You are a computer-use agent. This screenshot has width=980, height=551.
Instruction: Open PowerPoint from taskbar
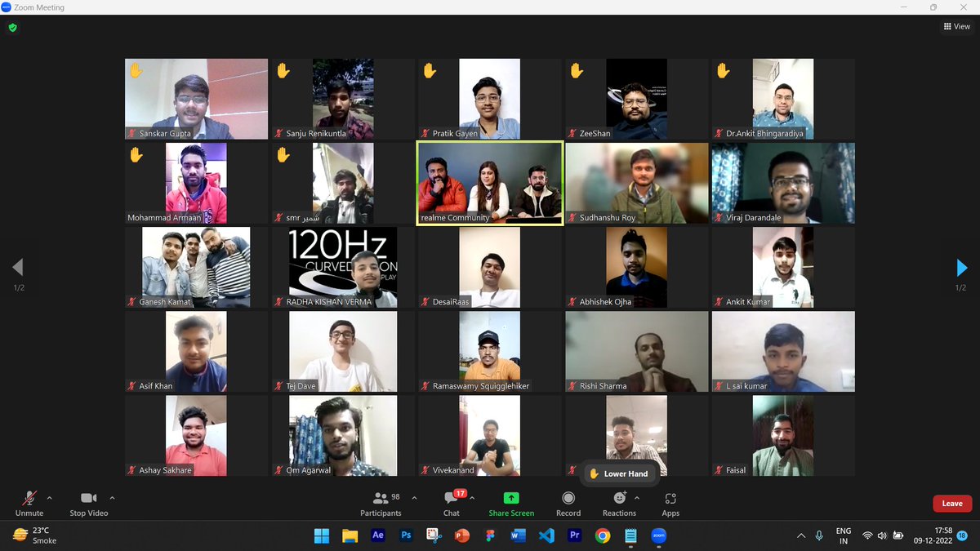coord(462,535)
